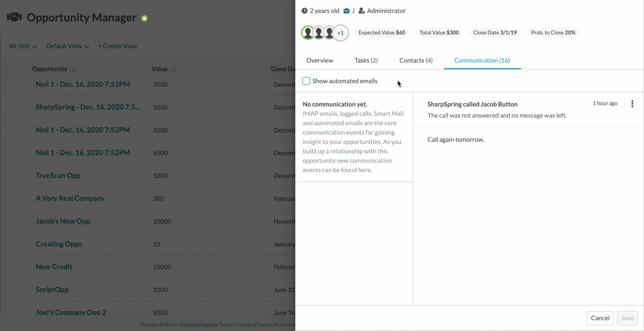Open Jacob's New Opp opportunity
Image resolution: width=644 pixels, height=331 pixels.
click(63, 221)
